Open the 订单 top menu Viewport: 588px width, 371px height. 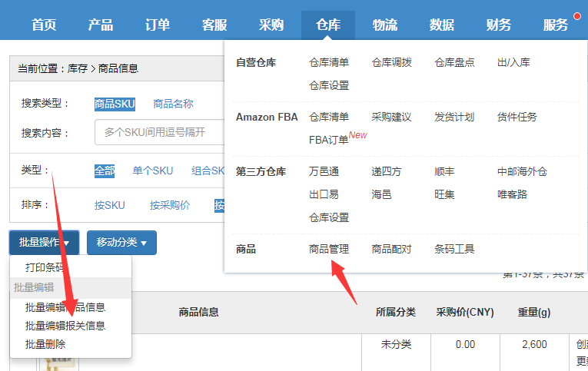(158, 25)
